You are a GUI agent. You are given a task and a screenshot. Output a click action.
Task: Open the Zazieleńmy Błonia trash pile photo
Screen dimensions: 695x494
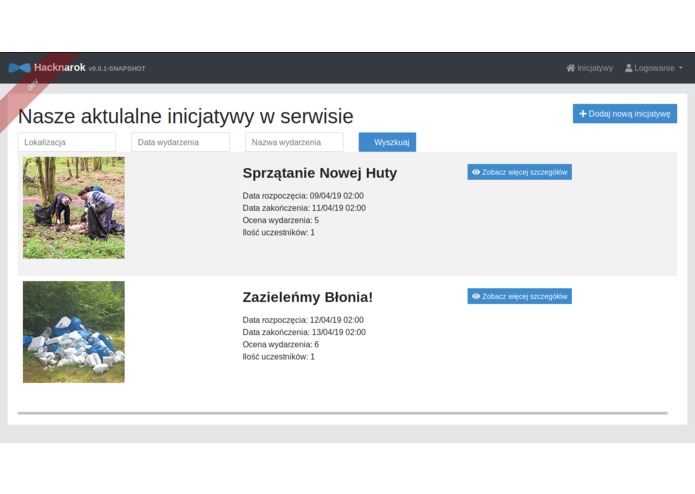coord(74,332)
